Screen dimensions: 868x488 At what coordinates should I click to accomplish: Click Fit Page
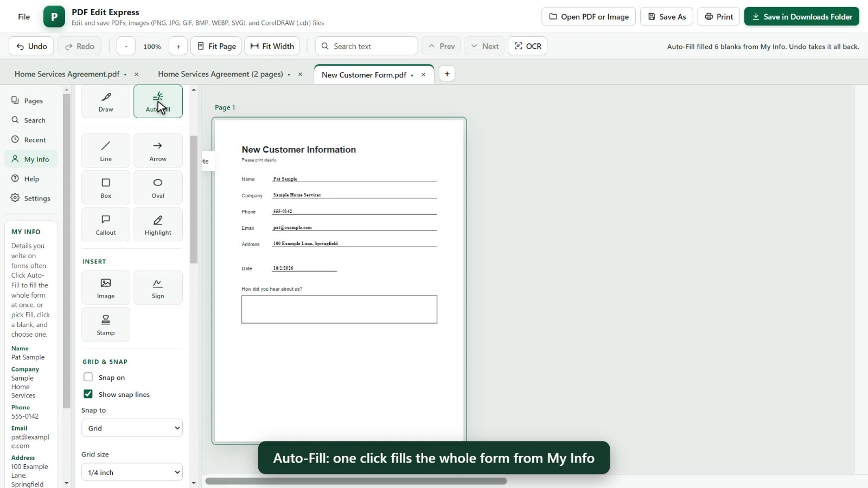click(216, 46)
